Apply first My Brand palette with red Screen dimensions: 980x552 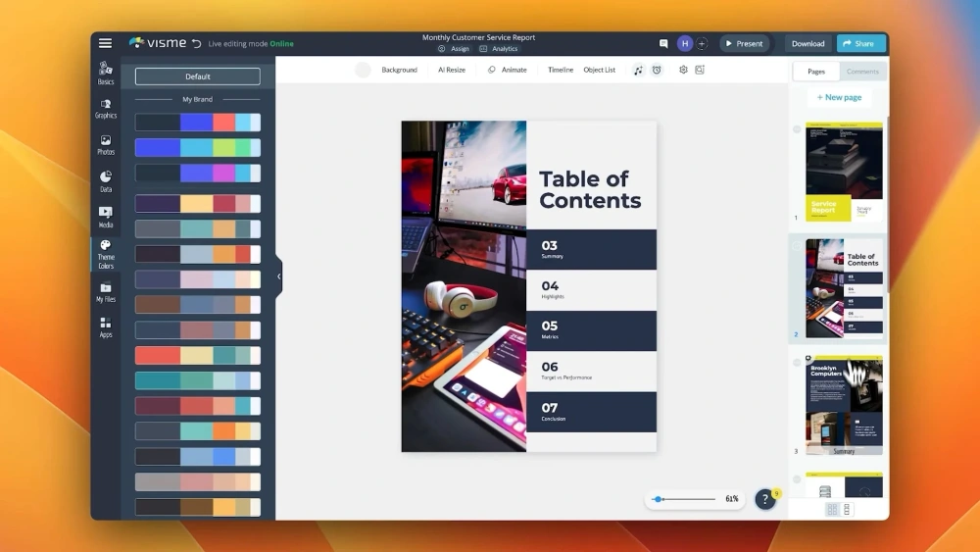(x=198, y=122)
